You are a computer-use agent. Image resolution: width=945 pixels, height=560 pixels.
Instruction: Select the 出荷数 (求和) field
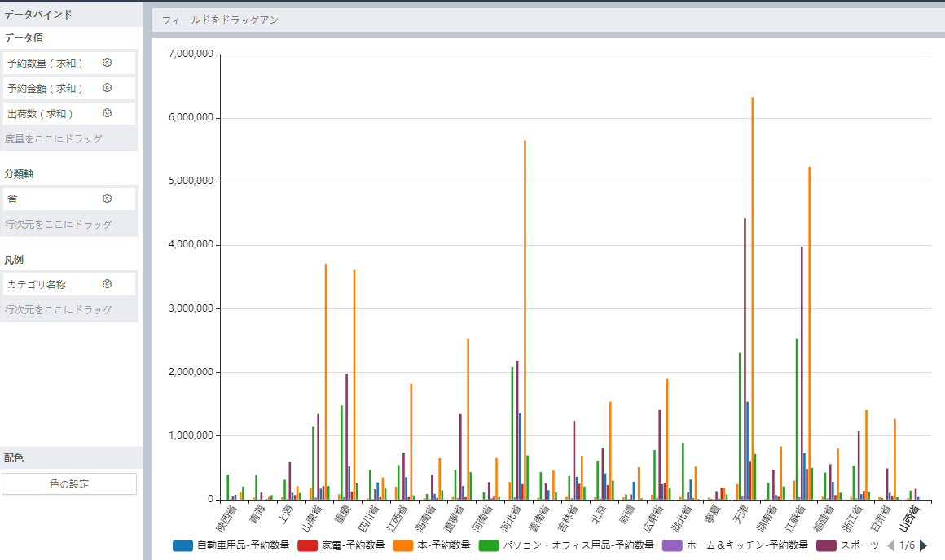(69, 113)
